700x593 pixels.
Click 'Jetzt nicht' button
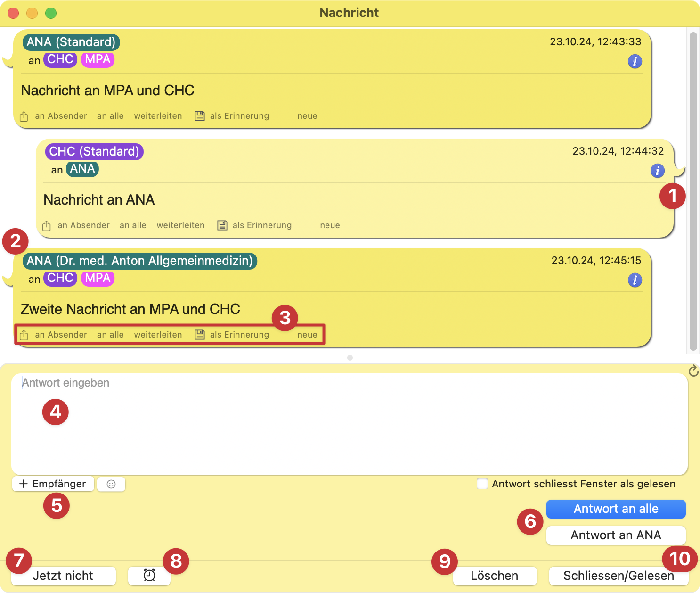coord(64,576)
